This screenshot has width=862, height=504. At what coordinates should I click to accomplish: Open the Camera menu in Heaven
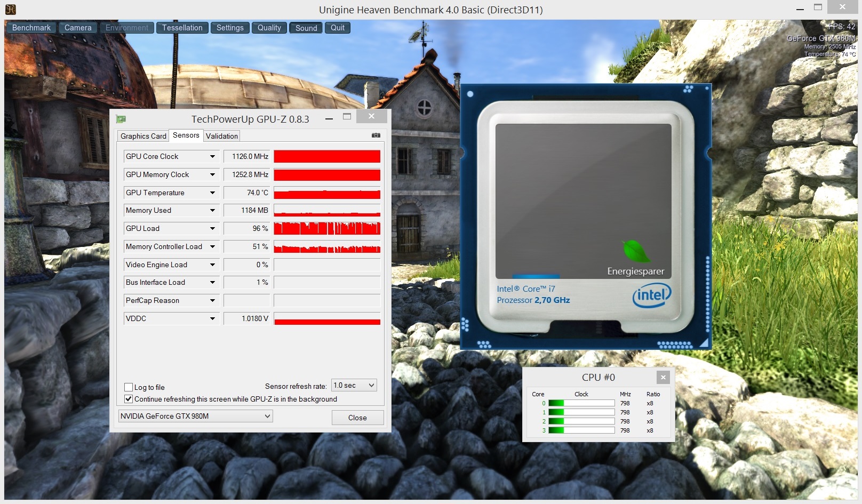point(78,28)
